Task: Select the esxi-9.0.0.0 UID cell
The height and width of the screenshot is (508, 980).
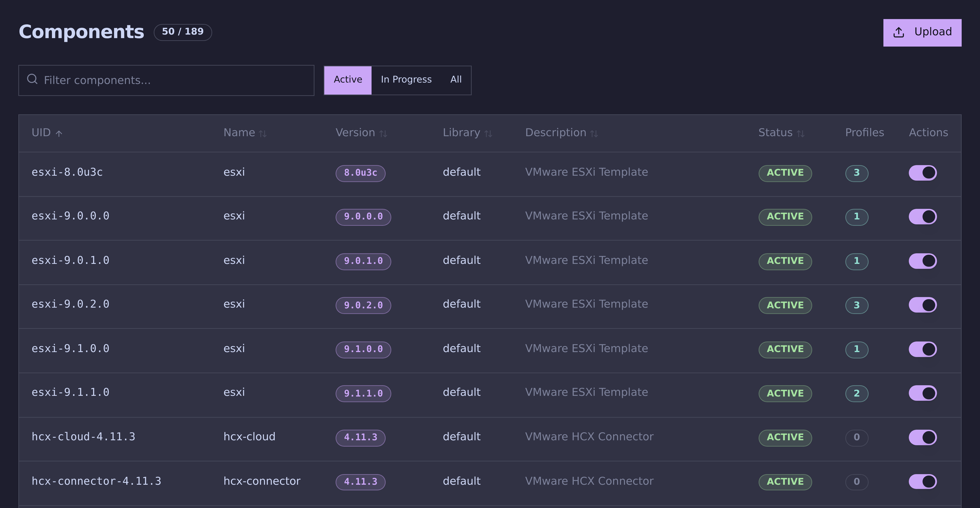Action: pos(70,216)
